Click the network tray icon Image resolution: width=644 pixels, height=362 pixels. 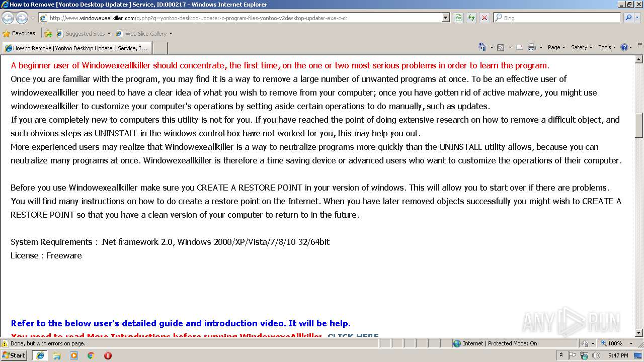584,355
